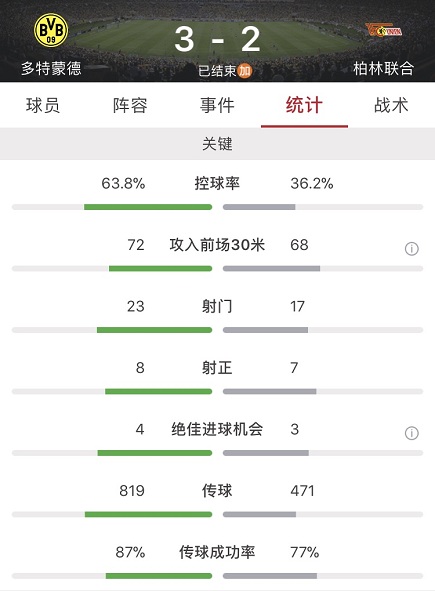The height and width of the screenshot is (591, 435).
Task: Select the 传球成功率 stat label
Action: (217, 552)
